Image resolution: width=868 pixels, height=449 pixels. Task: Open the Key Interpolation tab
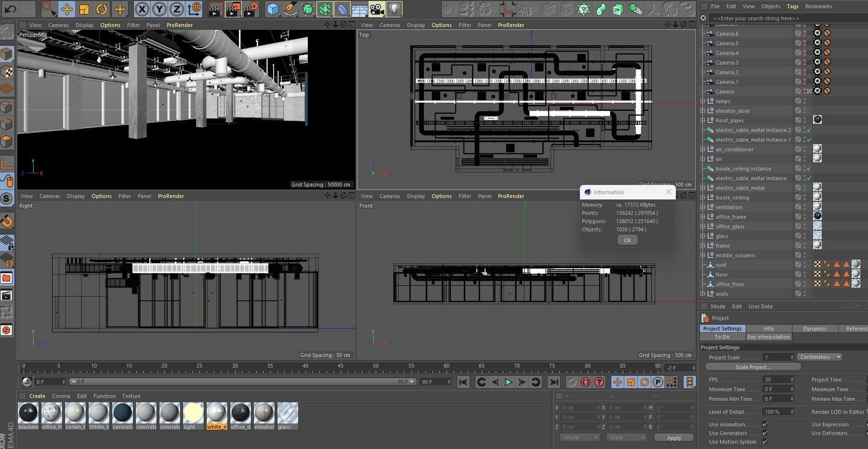pos(768,337)
